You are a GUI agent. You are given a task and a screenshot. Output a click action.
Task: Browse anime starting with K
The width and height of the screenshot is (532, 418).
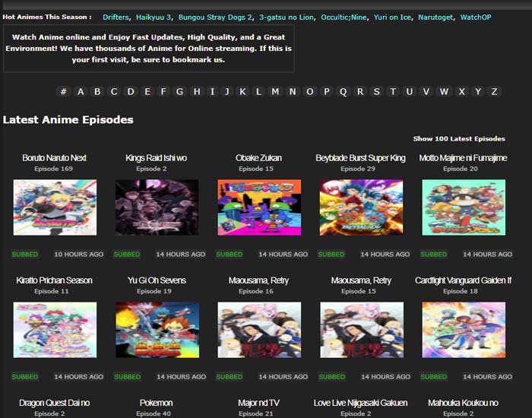(x=242, y=91)
